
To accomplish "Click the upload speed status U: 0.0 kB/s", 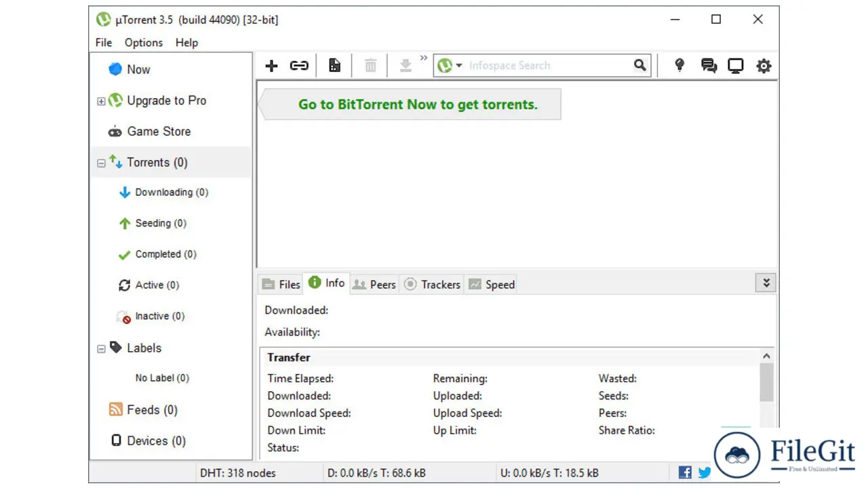I will point(549,473).
